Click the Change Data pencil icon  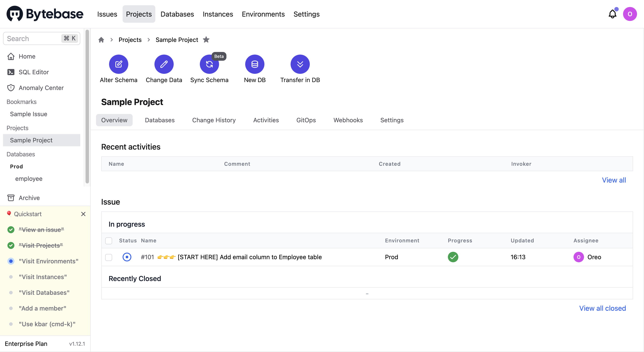coord(164,64)
